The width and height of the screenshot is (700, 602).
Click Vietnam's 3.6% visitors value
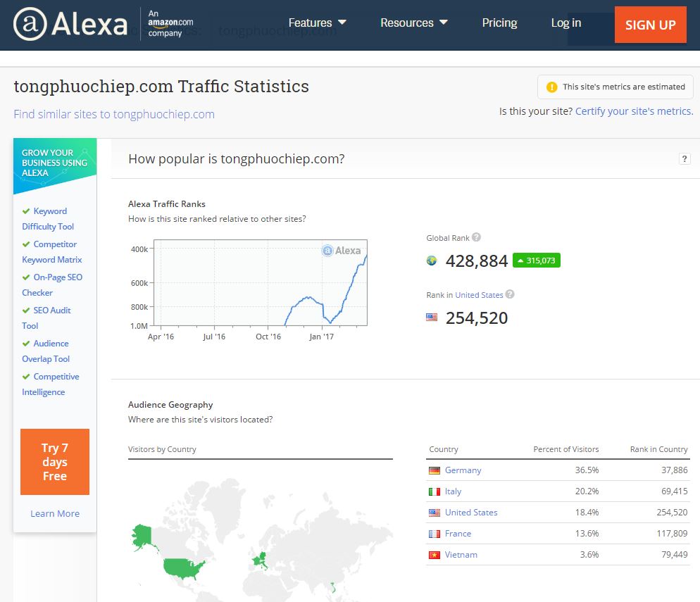(x=589, y=555)
